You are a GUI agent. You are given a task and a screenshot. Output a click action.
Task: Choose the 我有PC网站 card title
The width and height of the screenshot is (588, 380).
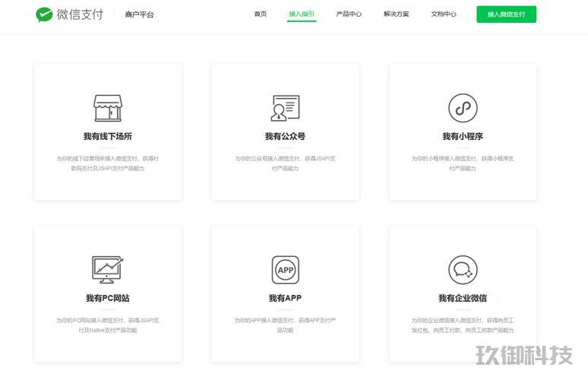pyautogui.click(x=108, y=298)
